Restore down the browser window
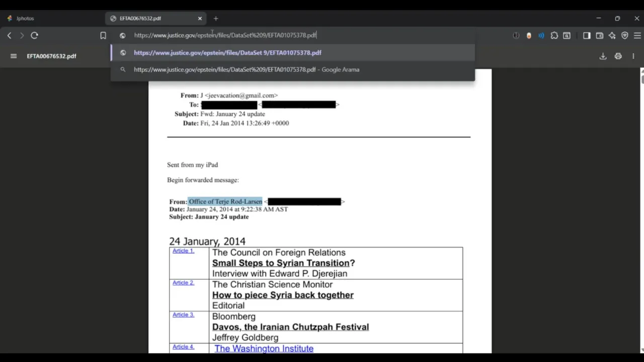The height and width of the screenshot is (362, 644). tap(617, 19)
